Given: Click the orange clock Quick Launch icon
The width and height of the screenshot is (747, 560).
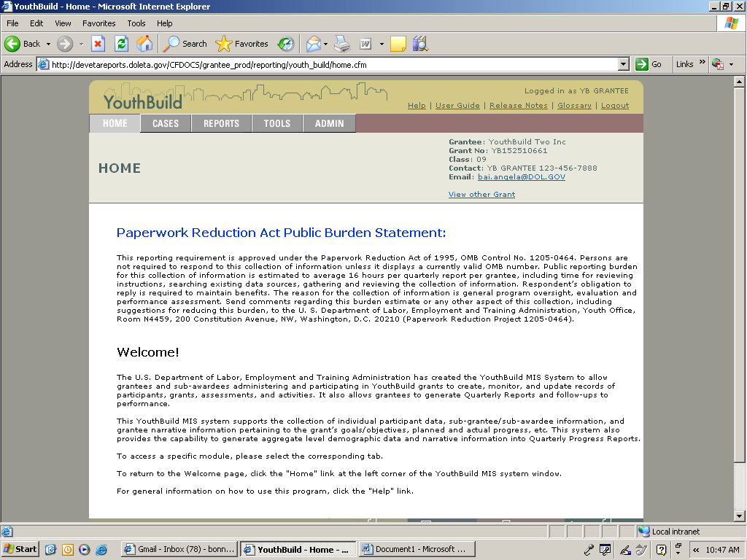Looking at the screenshot, I should coord(68,550).
